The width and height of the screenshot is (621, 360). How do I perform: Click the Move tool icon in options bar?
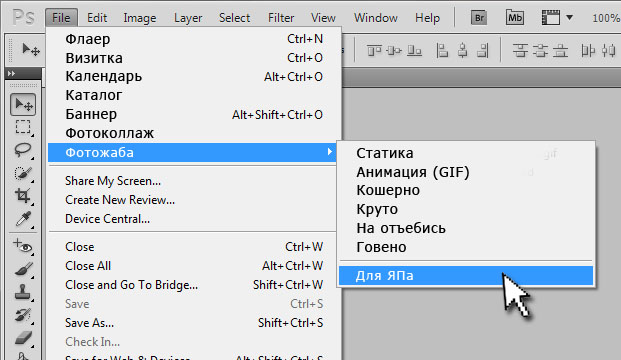(x=31, y=50)
